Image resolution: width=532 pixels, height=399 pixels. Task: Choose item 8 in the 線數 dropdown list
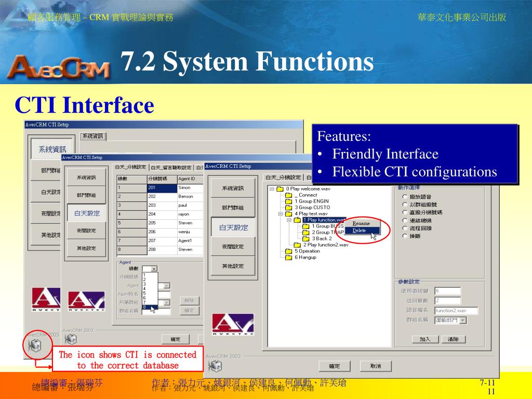point(150,307)
